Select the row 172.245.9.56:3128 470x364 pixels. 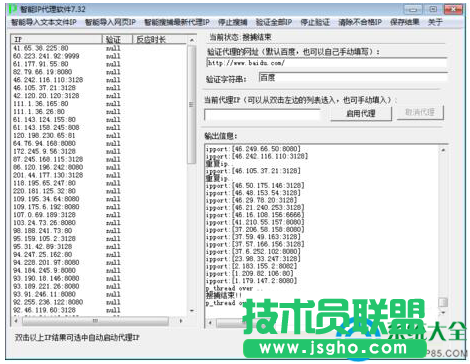click(x=44, y=151)
